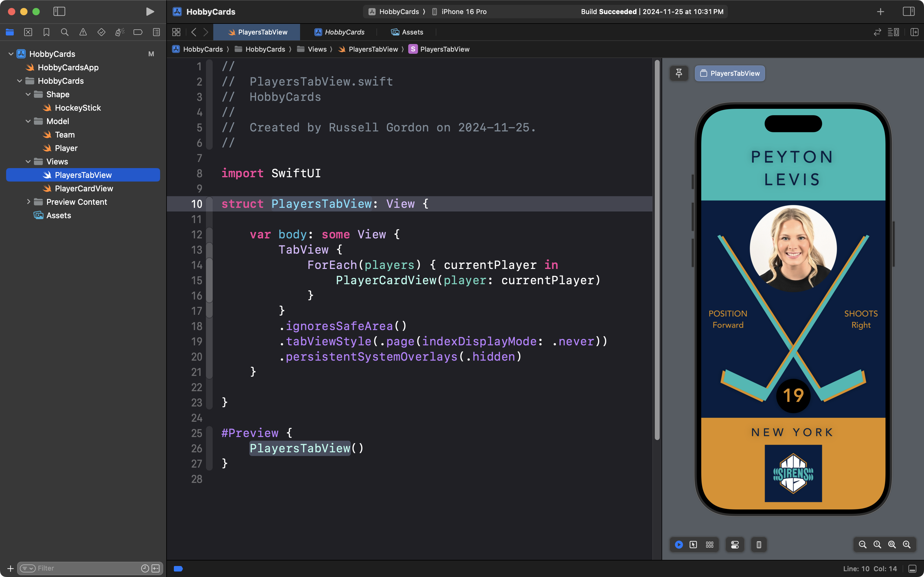Open the issue navigator warning icon
This screenshot has height=577, width=924.
83,32
